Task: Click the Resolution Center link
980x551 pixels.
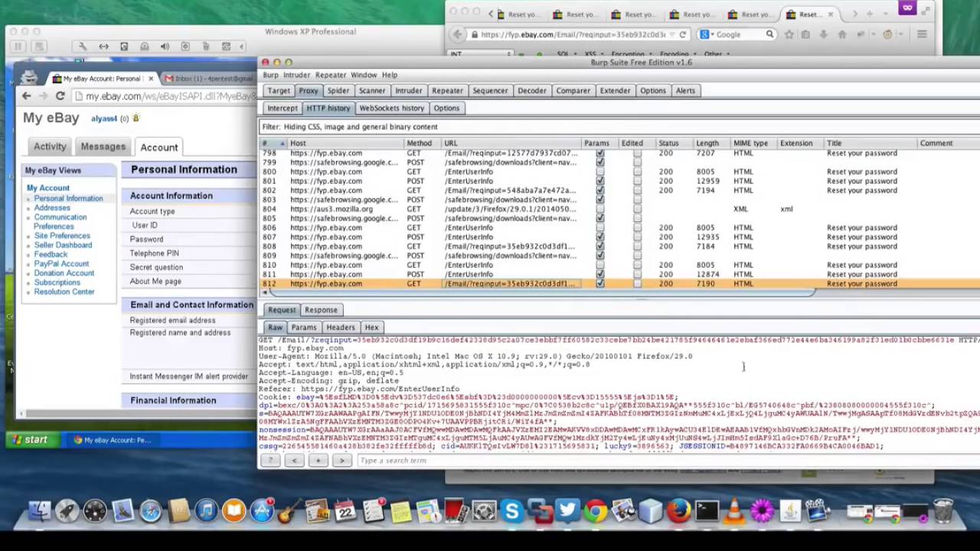Action: 64,292
